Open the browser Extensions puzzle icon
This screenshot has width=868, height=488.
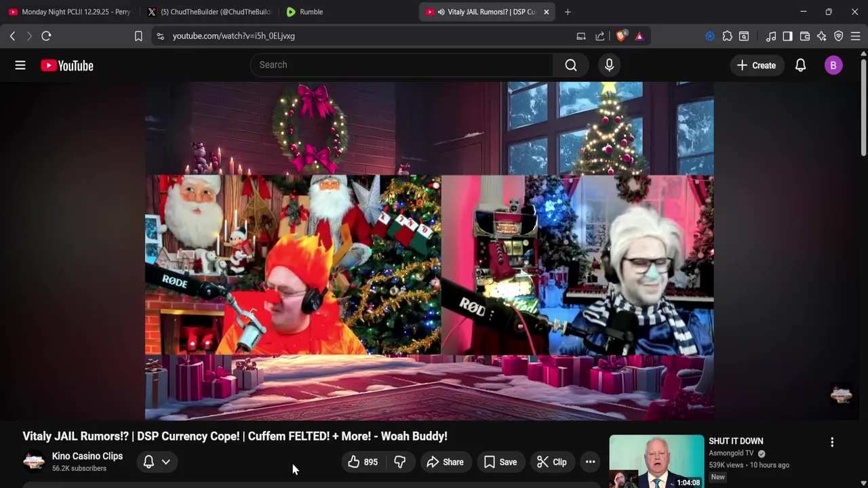727,36
